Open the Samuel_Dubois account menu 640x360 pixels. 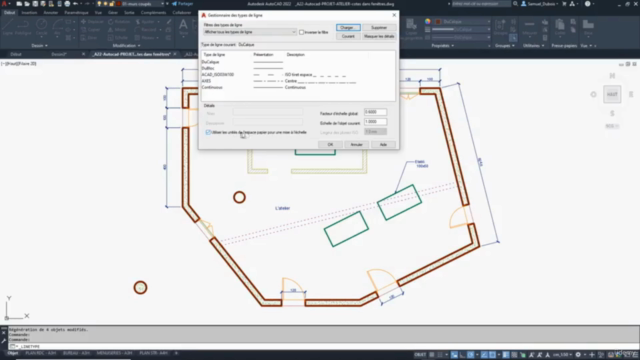pos(540,4)
